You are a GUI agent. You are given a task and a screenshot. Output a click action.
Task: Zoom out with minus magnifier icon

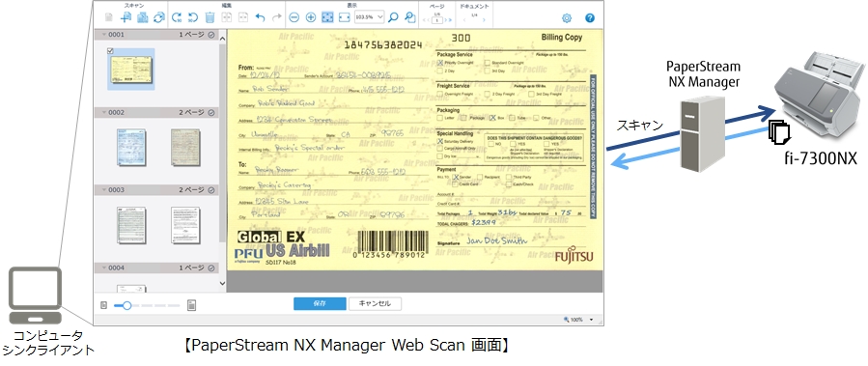[294, 17]
